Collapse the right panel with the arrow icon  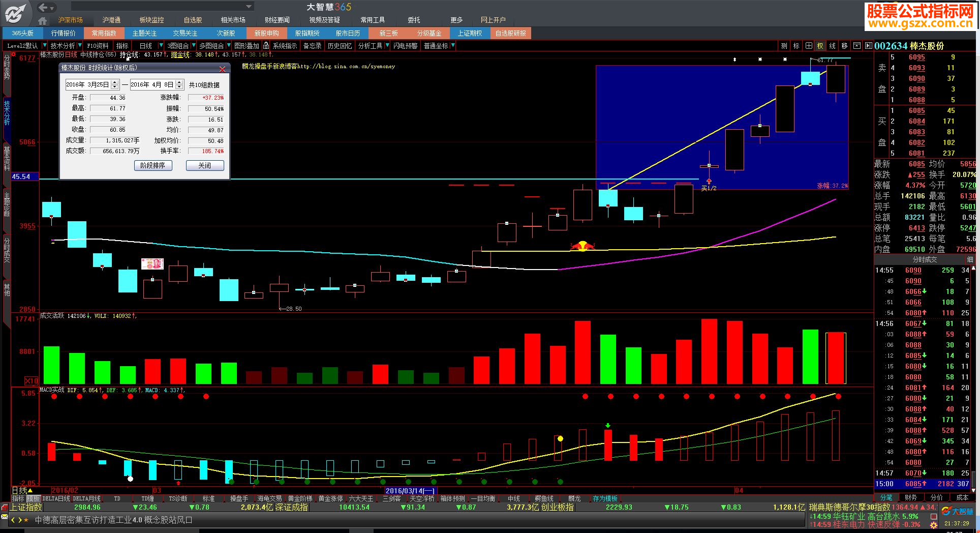[868, 46]
